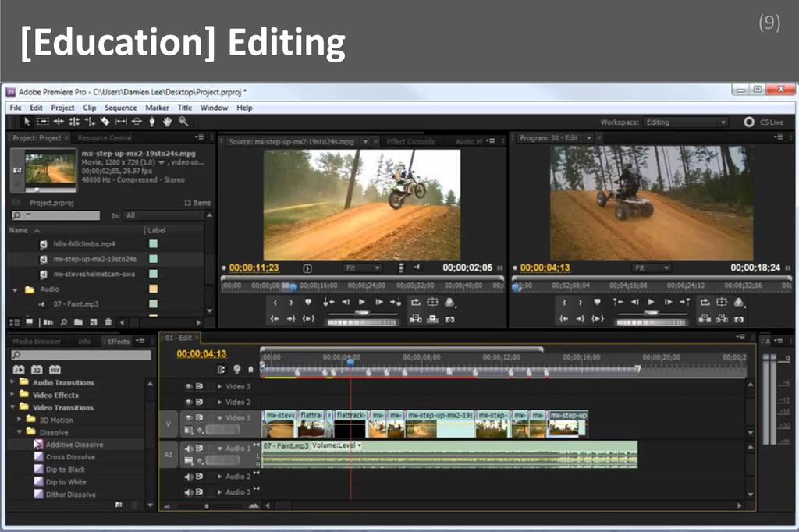Hide Video 1 track output with the eye
This screenshot has width=799, height=532.
(x=189, y=417)
